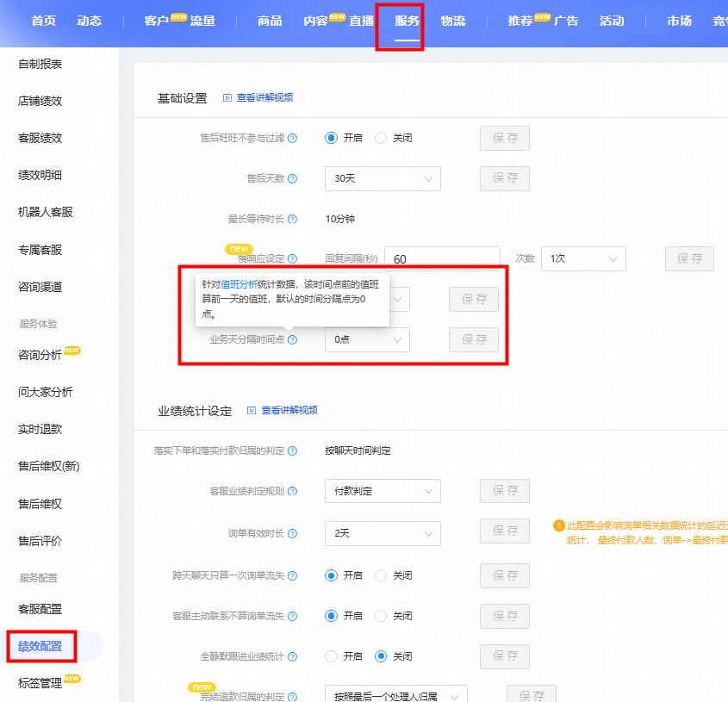
Task: Click help icon beside 跨天聊天只算一次询单流失
Action: (292, 575)
